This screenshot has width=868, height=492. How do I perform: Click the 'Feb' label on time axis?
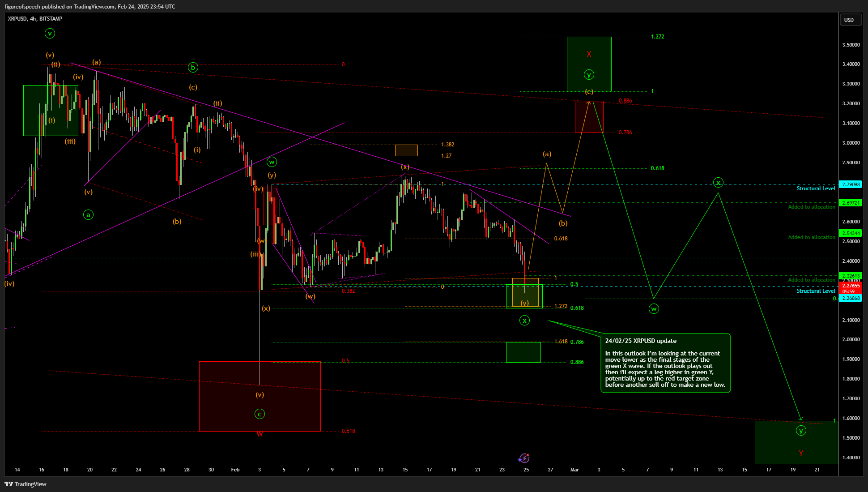[235, 470]
